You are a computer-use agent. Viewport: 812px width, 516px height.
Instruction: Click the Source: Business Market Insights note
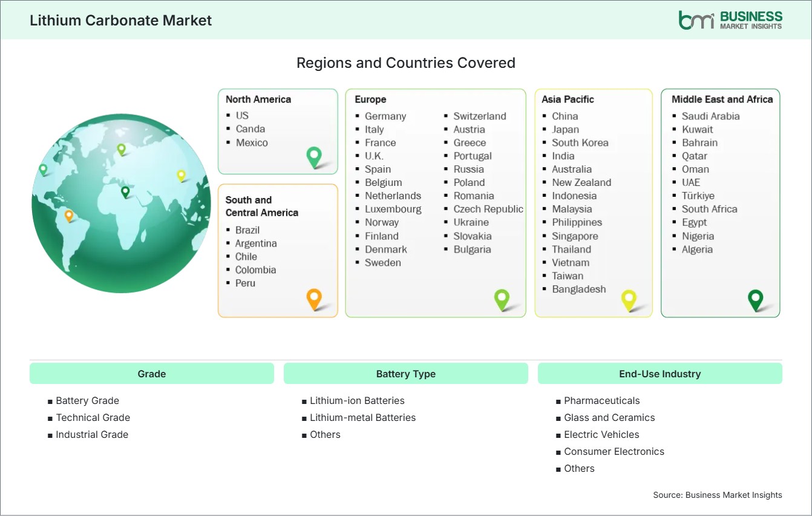coord(718,495)
